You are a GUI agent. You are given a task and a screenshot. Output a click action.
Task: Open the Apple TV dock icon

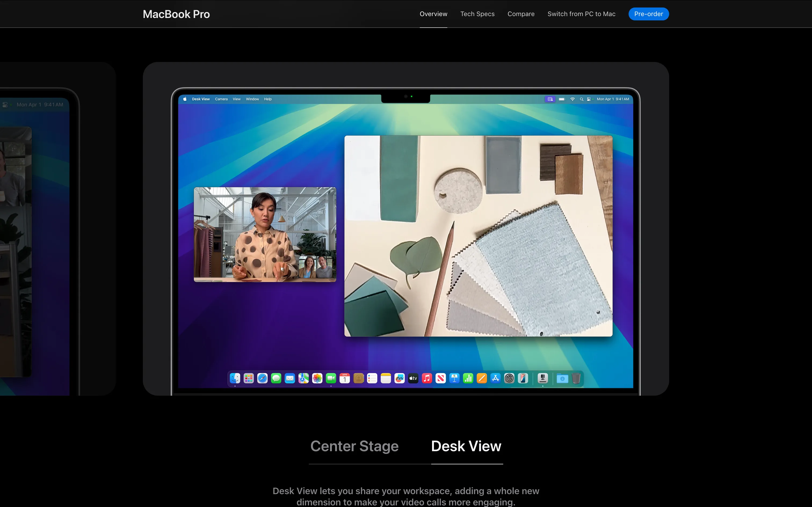click(x=413, y=378)
